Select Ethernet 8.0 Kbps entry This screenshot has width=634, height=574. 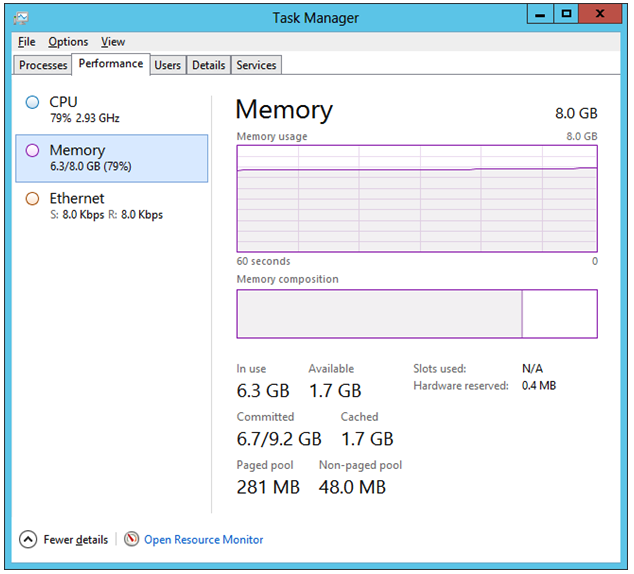click(x=112, y=206)
